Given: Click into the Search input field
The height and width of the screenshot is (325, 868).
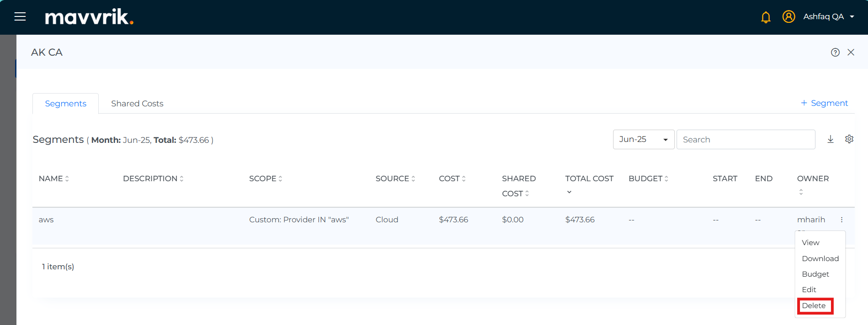Looking at the screenshot, I should [746, 140].
